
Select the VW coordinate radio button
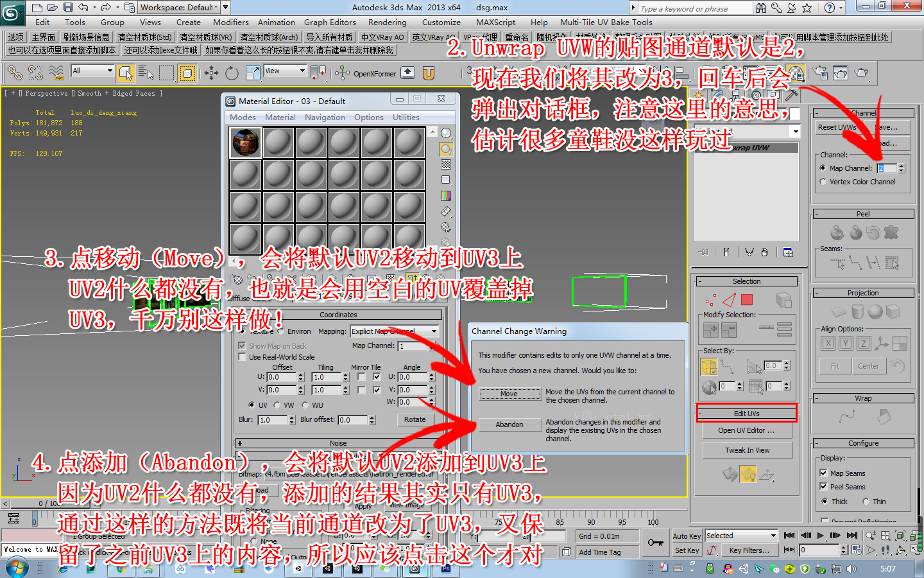coord(277,405)
